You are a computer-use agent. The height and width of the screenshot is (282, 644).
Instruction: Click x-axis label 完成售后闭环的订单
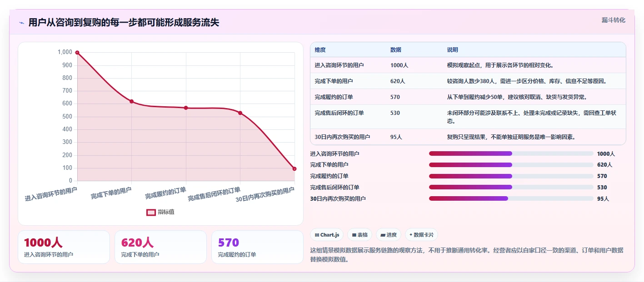[x=214, y=194]
